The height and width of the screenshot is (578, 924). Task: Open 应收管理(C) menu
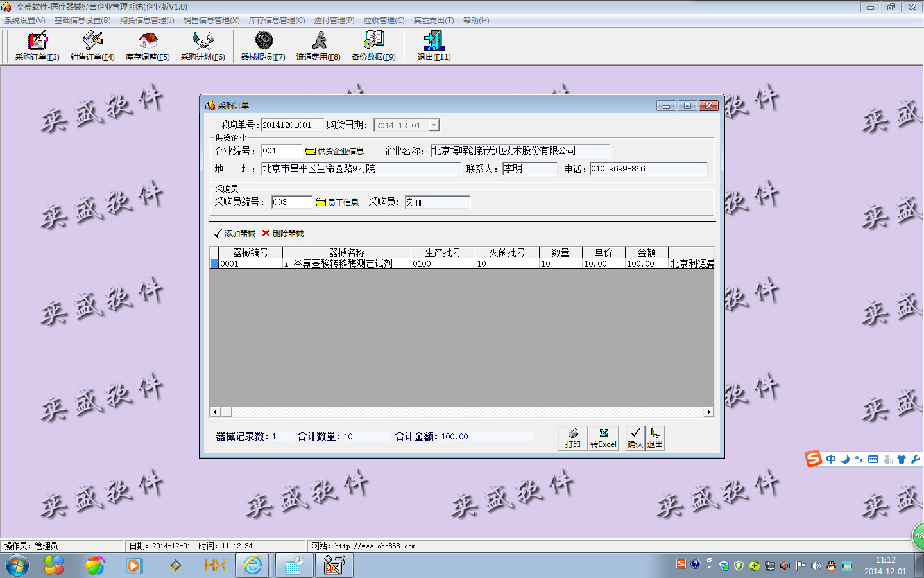coord(384,21)
